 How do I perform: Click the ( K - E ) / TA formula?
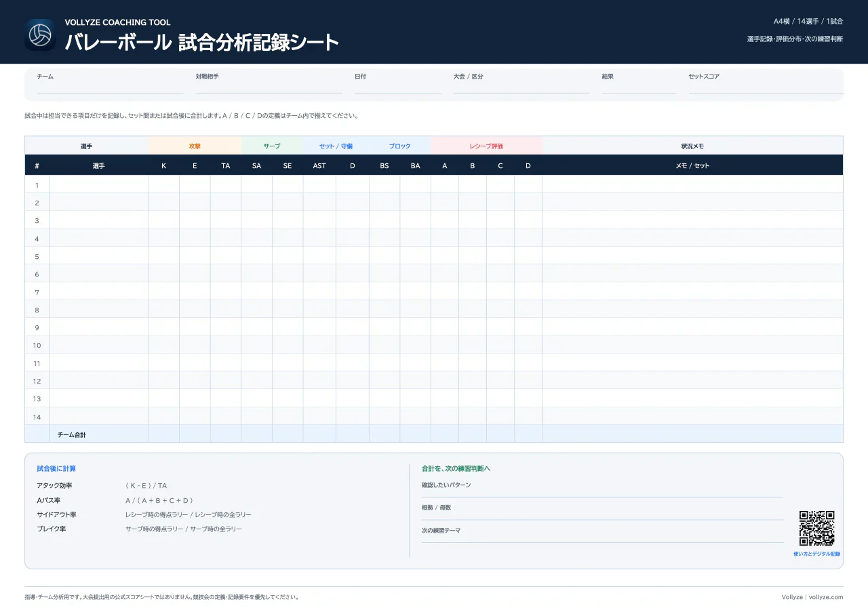tap(146, 486)
